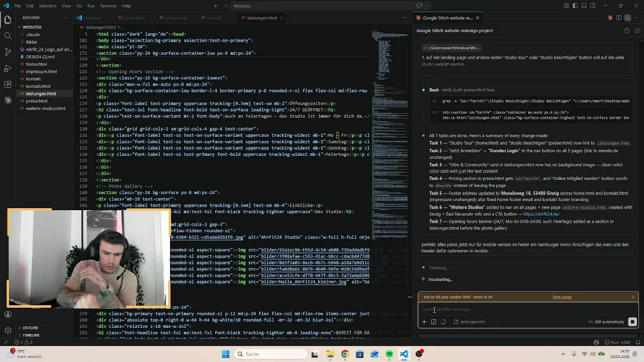644x362 pixels.
Task: Open the Terminal menu
Action: point(108,6)
